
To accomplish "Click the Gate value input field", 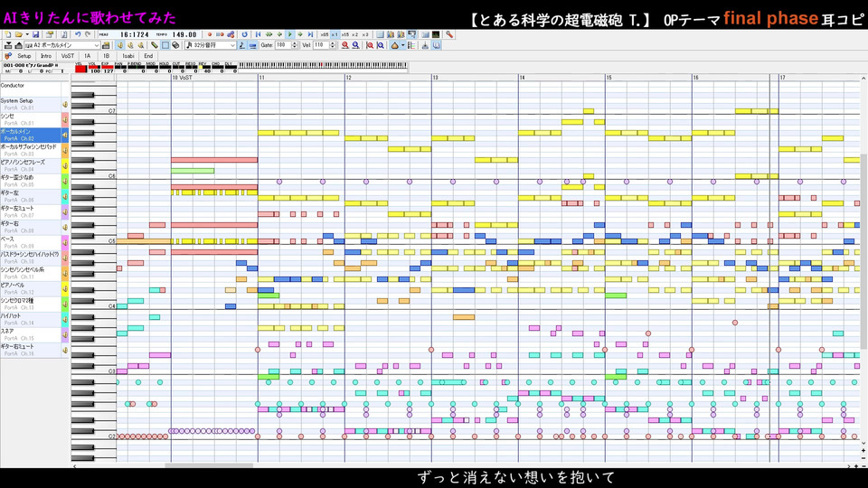I will [283, 45].
